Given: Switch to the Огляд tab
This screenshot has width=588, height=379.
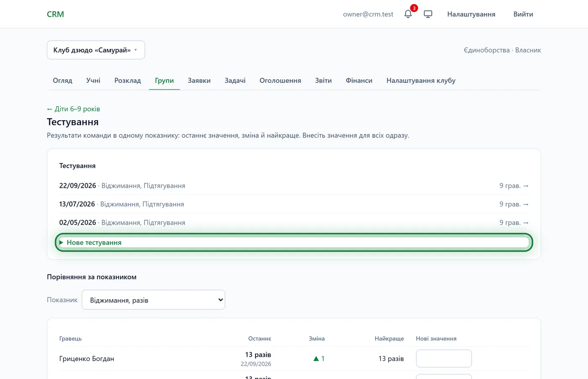Looking at the screenshot, I should 63,80.
